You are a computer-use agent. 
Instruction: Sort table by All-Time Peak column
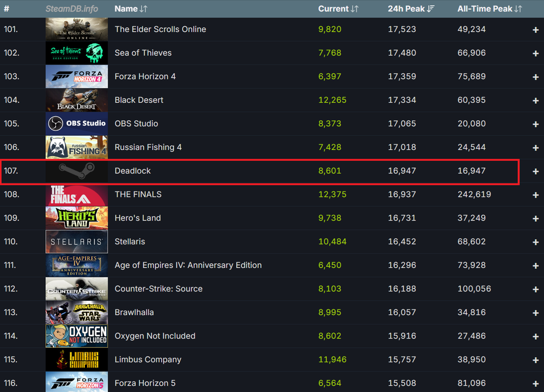click(x=489, y=9)
